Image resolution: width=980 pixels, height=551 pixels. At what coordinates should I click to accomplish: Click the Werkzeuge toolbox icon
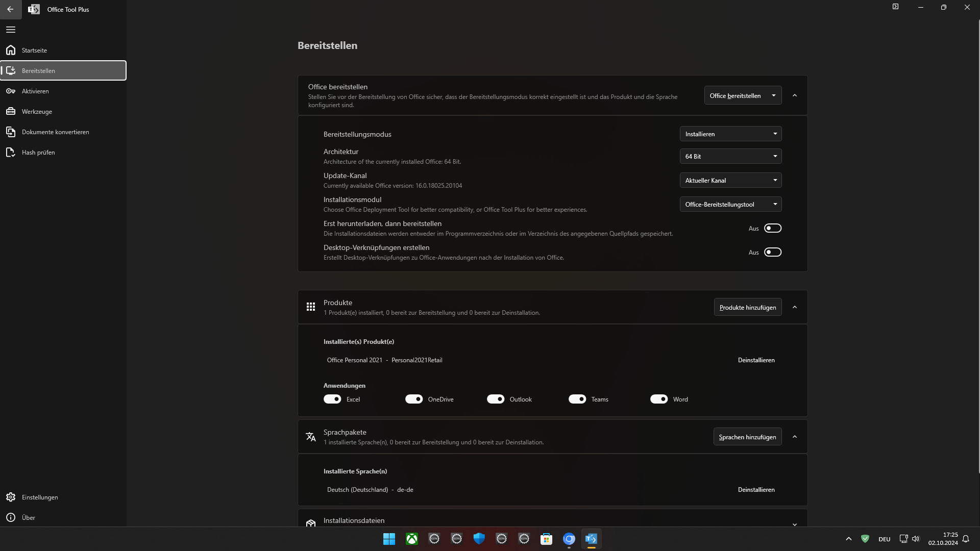11,111
